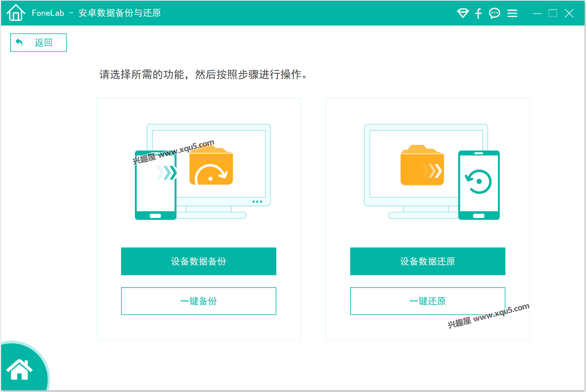Image resolution: width=586 pixels, height=392 pixels.
Task: Click the 返回 back button
Action: [x=38, y=43]
